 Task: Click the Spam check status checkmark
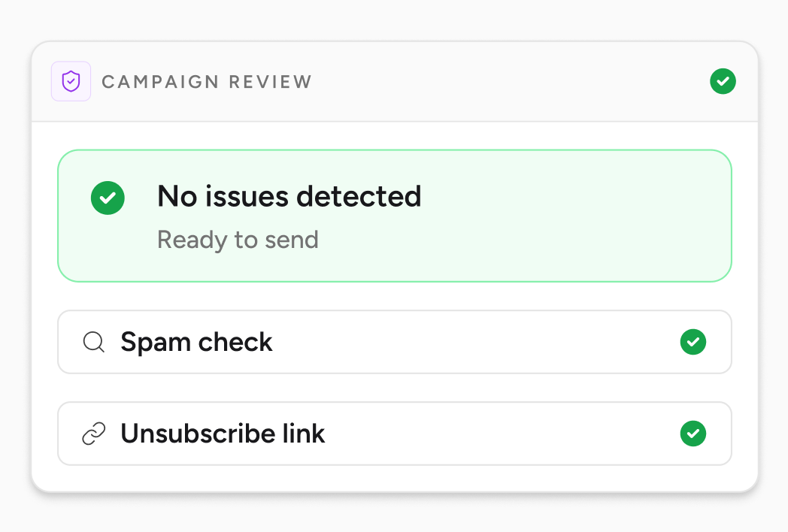pyautogui.click(x=693, y=342)
